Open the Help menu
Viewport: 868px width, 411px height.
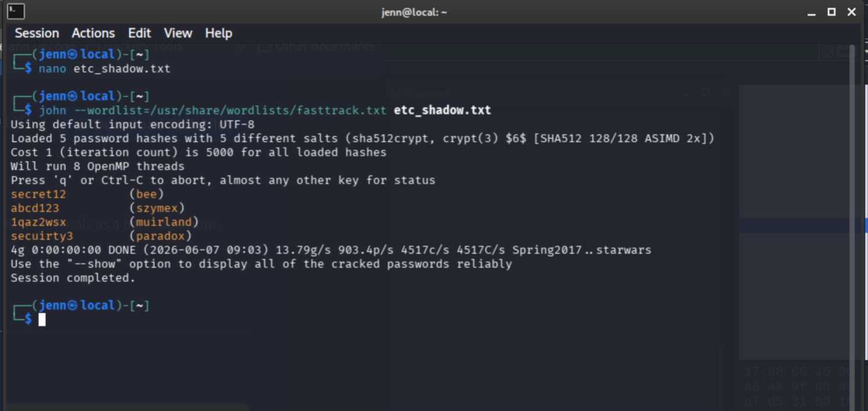(x=218, y=33)
